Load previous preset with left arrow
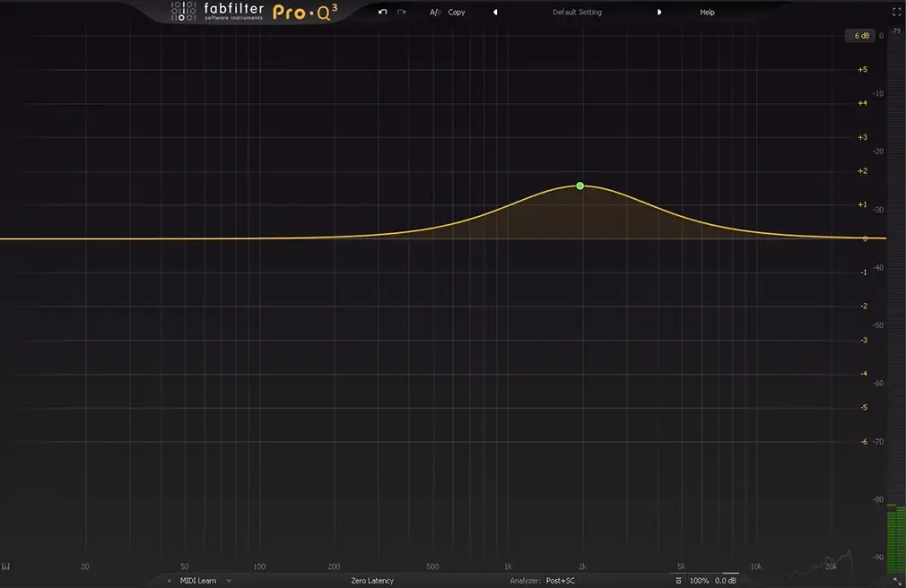 tap(495, 13)
